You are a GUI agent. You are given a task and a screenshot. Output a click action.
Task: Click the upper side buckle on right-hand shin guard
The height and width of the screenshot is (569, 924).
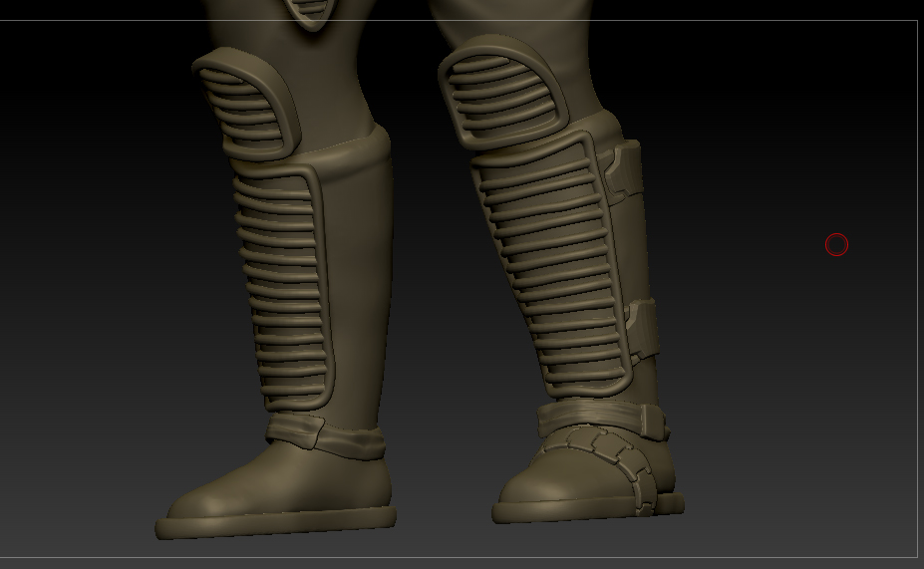tap(623, 167)
